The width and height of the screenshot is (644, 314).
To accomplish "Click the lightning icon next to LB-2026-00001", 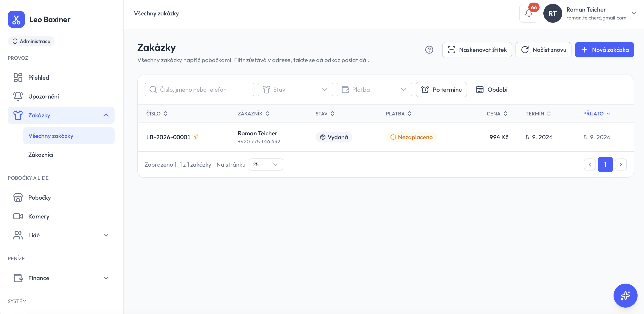I will coord(196,136).
